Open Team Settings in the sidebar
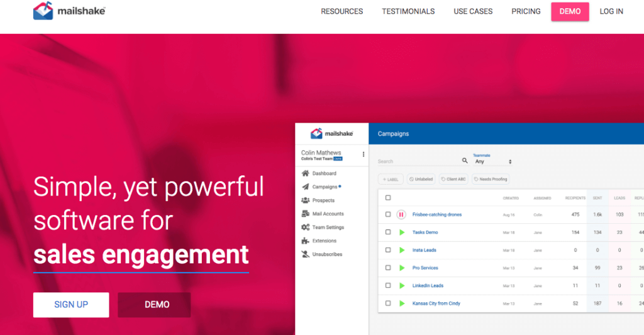 pos(328,227)
